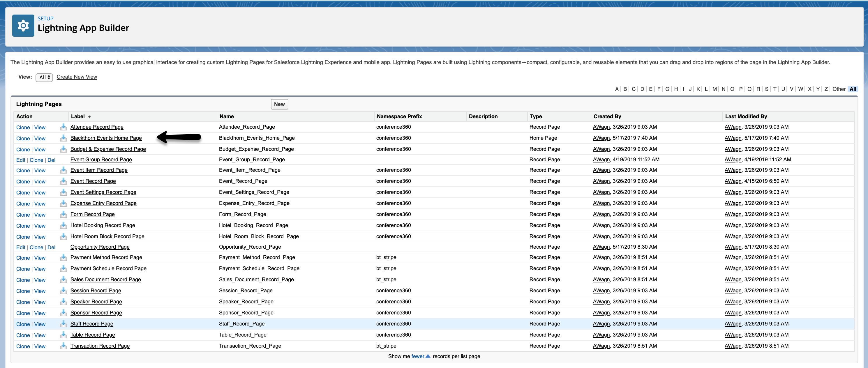
Task: Open Create New View link
Action: pyautogui.click(x=77, y=77)
